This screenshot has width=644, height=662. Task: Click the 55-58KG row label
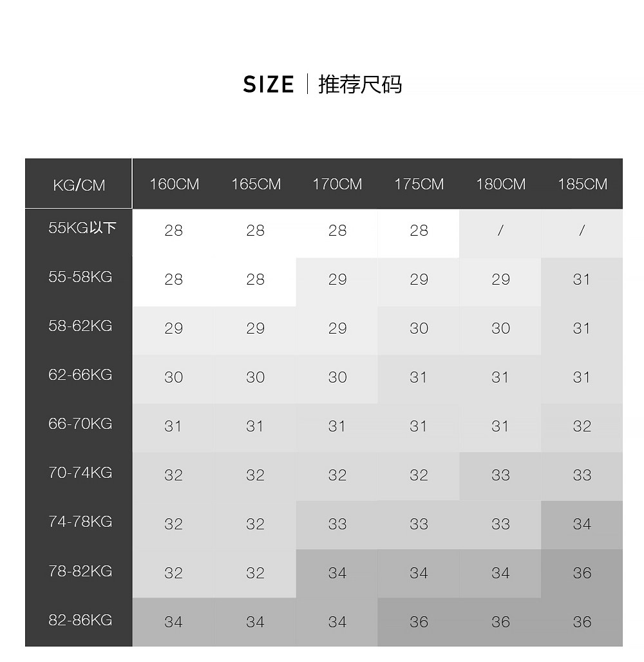coord(80,277)
